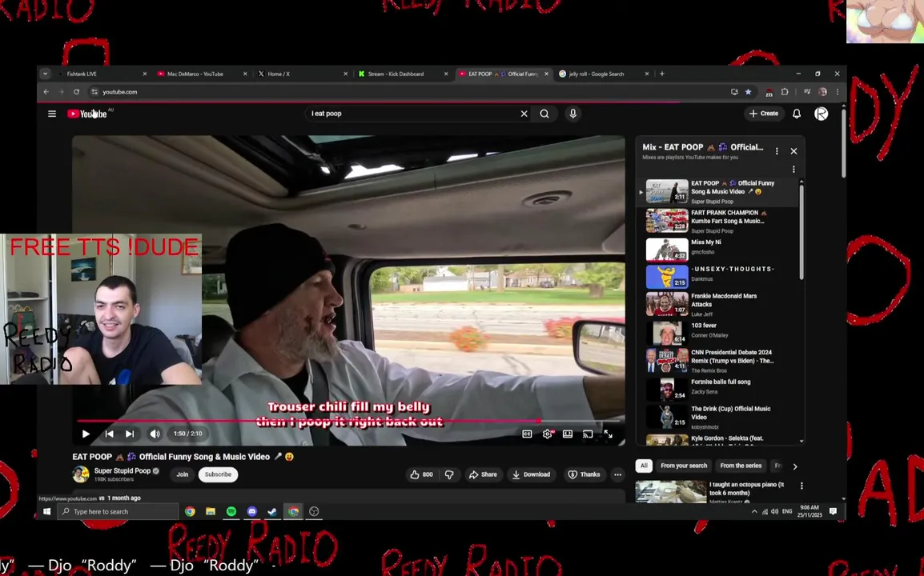Viewport: 924px width, 576px height.
Task: Open The Drink (Cup) Official Music Video
Action: pos(720,416)
